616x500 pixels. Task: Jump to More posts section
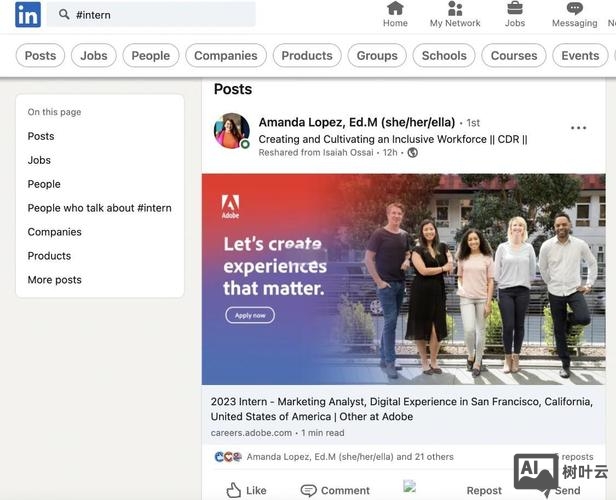pos(55,280)
